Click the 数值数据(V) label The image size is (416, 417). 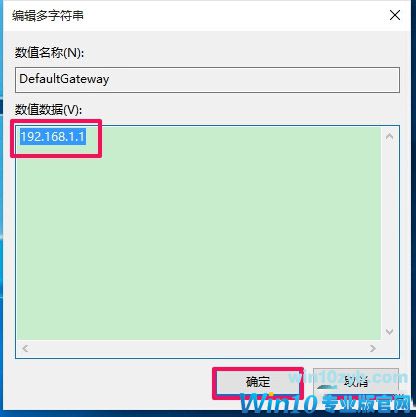coord(48,110)
